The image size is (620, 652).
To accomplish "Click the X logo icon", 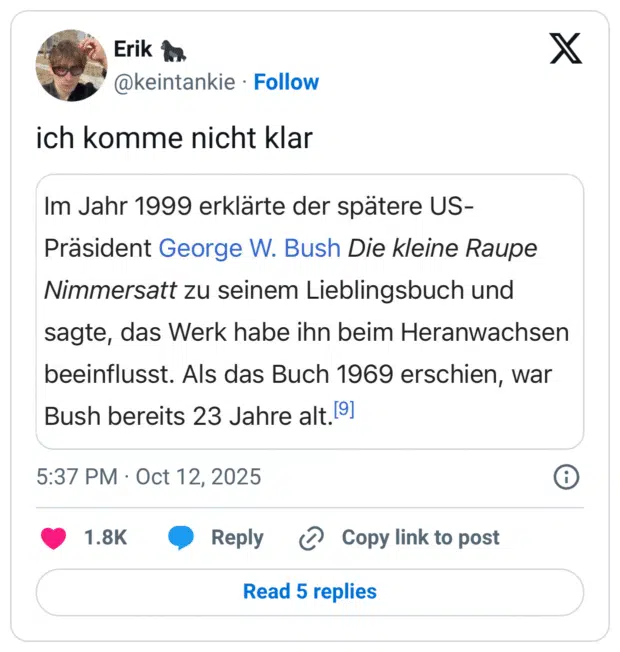I will (x=566, y=48).
